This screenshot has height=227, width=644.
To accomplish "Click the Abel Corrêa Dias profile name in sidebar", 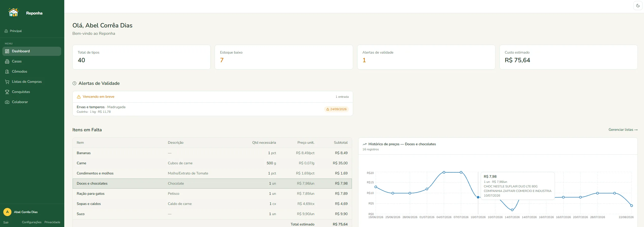I will [26, 212].
